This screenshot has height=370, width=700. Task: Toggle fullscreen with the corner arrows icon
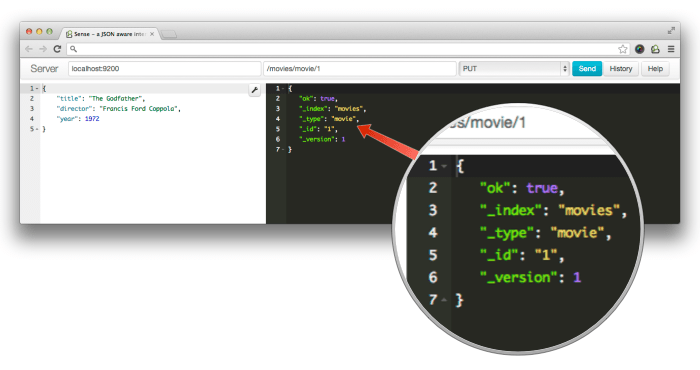(671, 31)
